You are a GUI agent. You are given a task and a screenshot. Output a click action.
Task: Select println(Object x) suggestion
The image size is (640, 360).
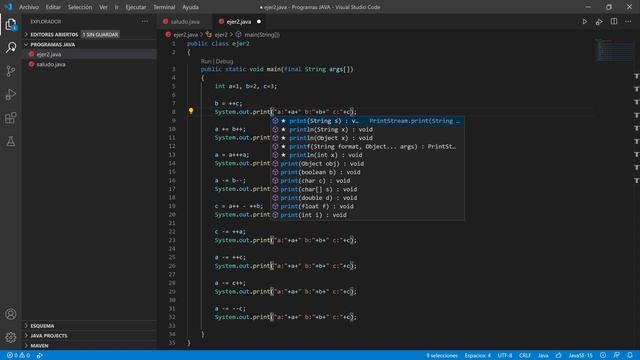coord(367,138)
